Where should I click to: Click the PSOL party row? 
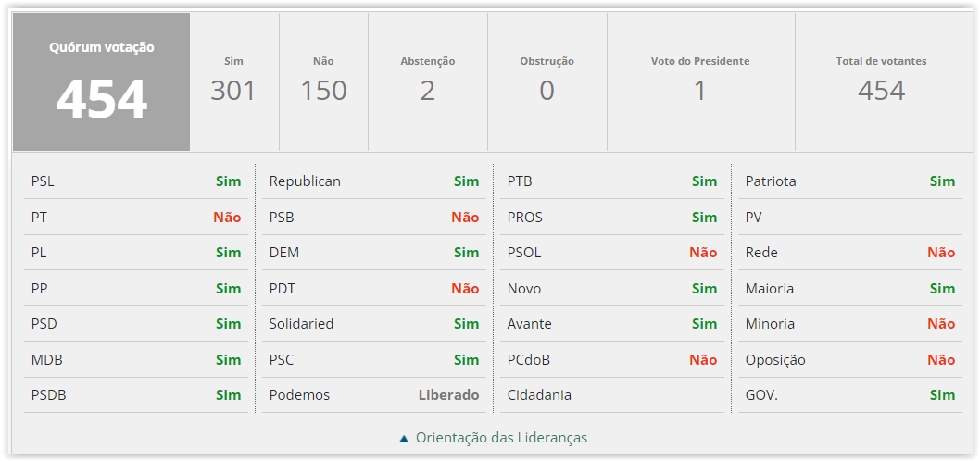click(611, 253)
